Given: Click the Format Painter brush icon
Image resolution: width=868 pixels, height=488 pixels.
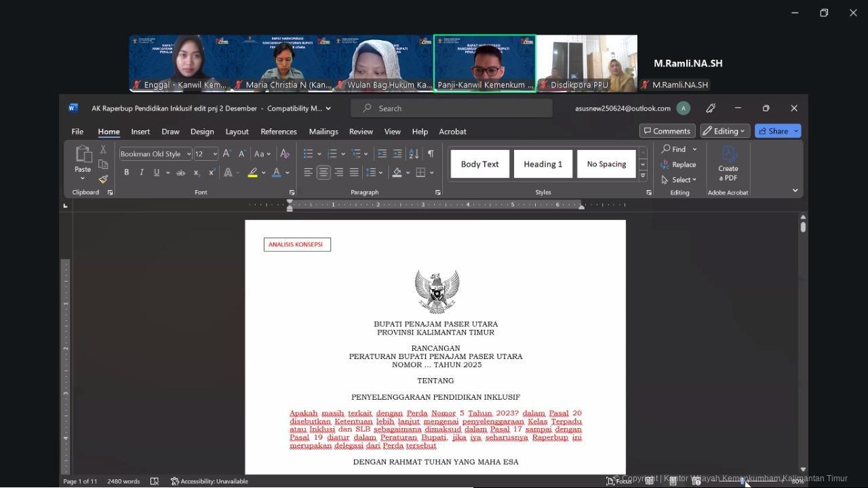Looking at the screenshot, I should (103, 179).
